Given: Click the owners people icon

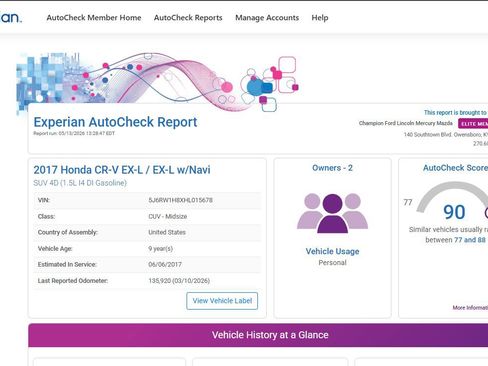Looking at the screenshot, I should click(x=332, y=213).
